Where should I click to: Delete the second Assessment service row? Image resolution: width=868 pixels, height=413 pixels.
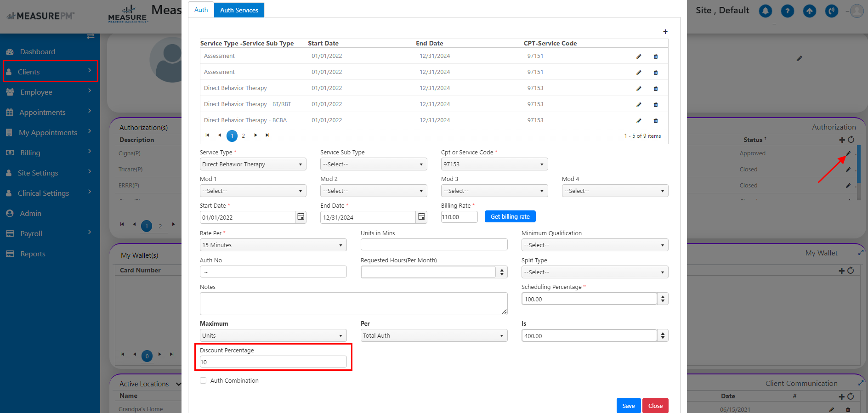tap(656, 73)
